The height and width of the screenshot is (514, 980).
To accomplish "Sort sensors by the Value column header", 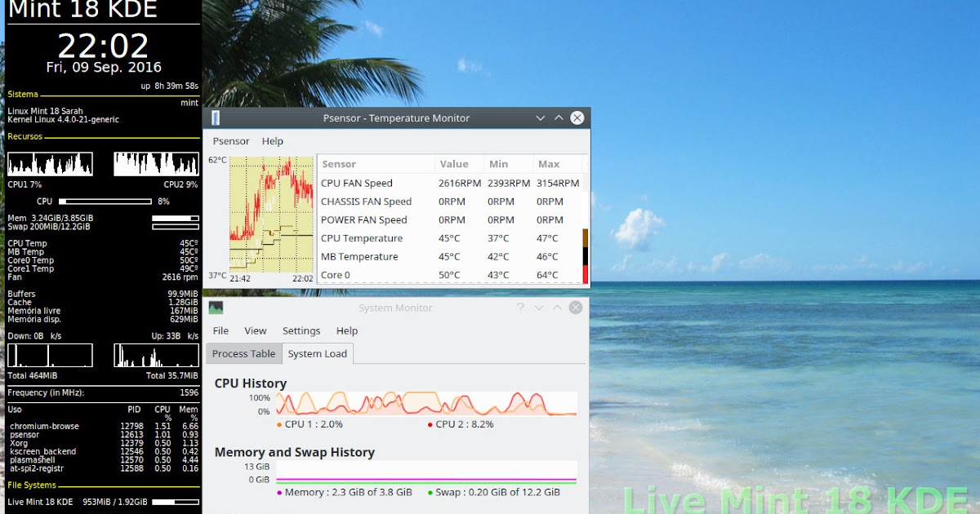I will pos(453,163).
